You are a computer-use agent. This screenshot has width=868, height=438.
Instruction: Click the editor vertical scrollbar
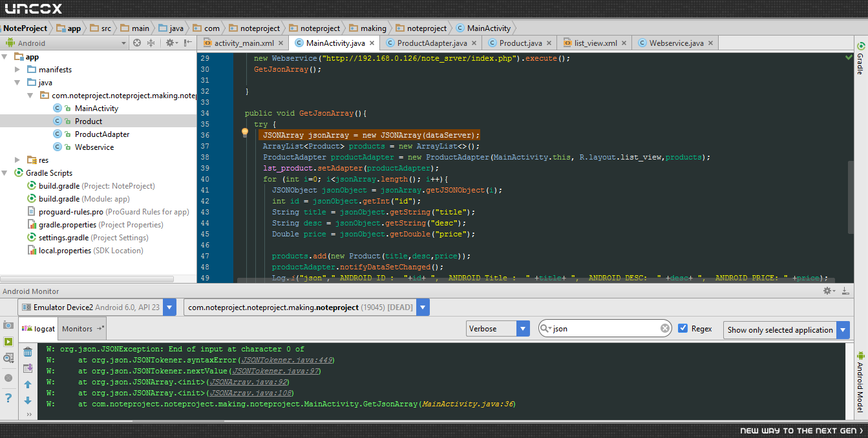click(851, 197)
